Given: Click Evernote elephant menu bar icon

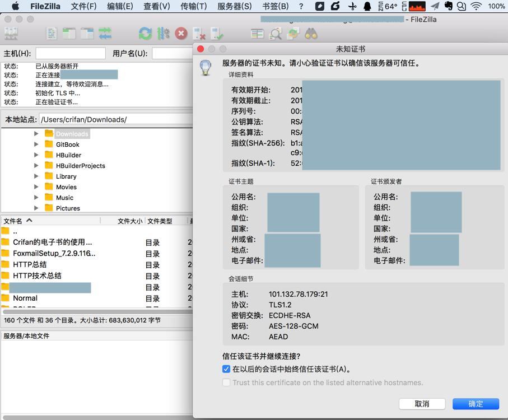Looking at the screenshot, I should pos(449,6).
